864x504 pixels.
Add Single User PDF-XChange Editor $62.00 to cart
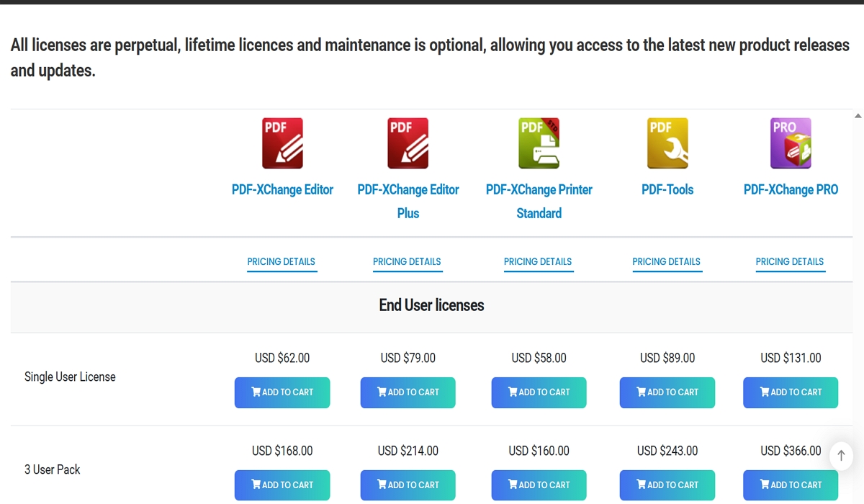tap(282, 392)
